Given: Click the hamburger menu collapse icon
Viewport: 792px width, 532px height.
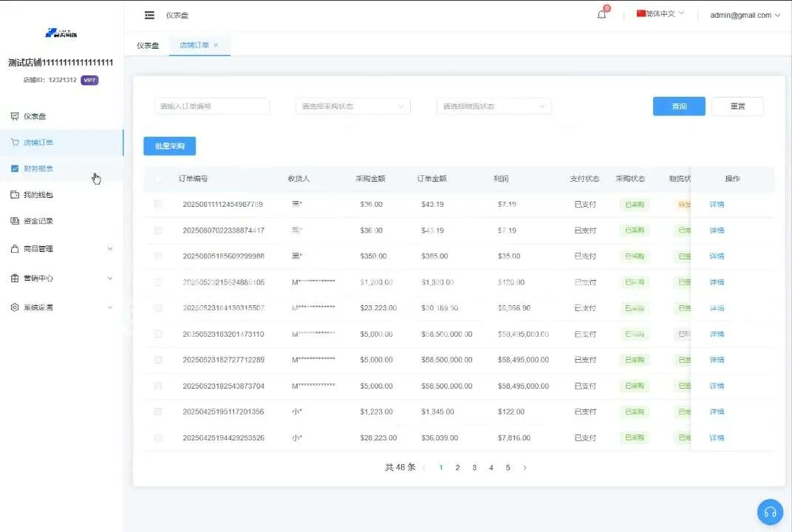Looking at the screenshot, I should pyautogui.click(x=149, y=15).
